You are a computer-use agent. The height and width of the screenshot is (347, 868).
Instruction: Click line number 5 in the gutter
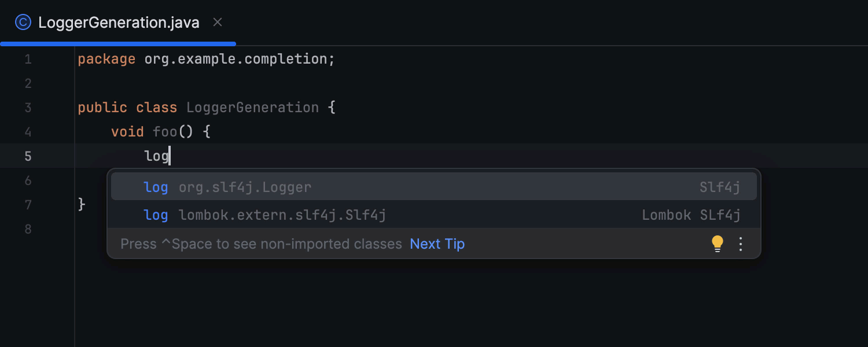tap(28, 156)
